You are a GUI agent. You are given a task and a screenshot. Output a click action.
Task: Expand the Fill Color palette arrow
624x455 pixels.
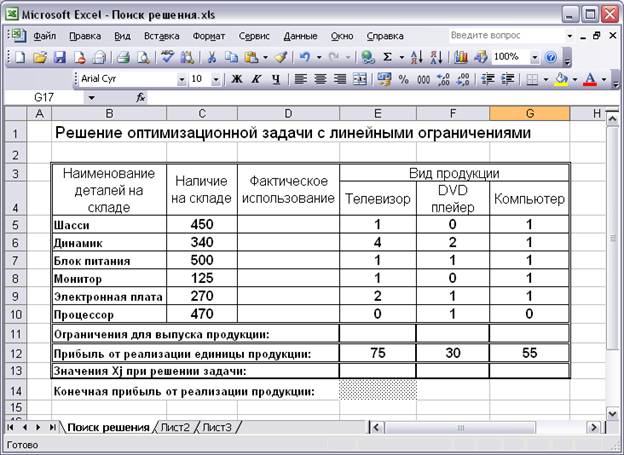[x=575, y=80]
